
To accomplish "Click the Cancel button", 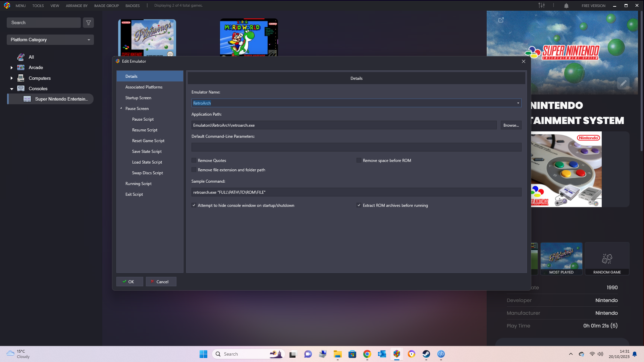I will [161, 282].
